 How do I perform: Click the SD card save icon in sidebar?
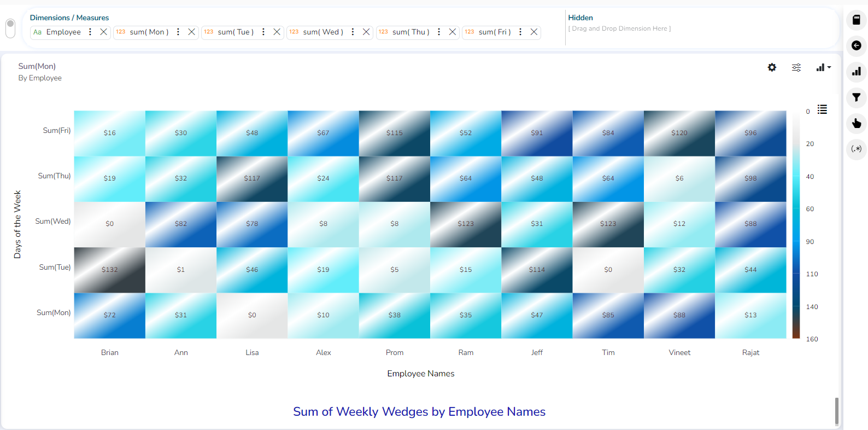pyautogui.click(x=856, y=20)
